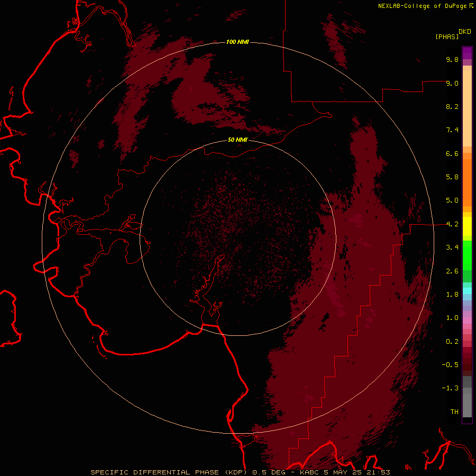Click the -1.3 color scale value

click(450, 388)
